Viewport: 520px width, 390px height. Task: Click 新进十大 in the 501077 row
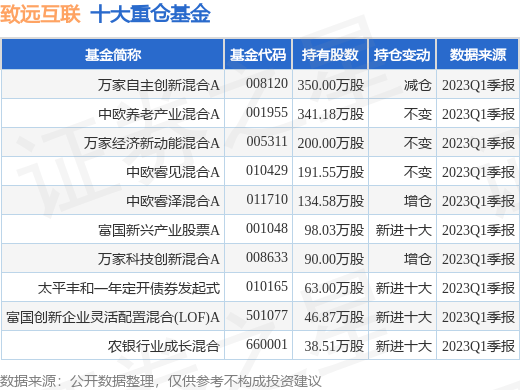pyautogui.click(x=404, y=317)
